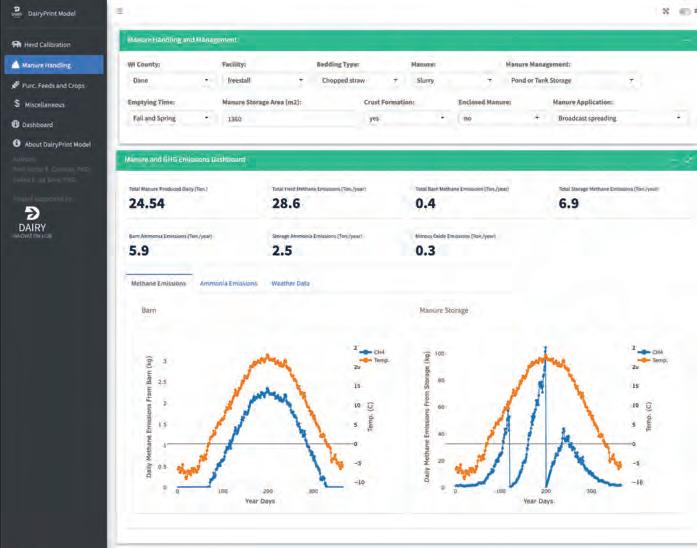Select the Miscellaneous dollar icon
The width and height of the screenshot is (697, 548).
coord(17,104)
